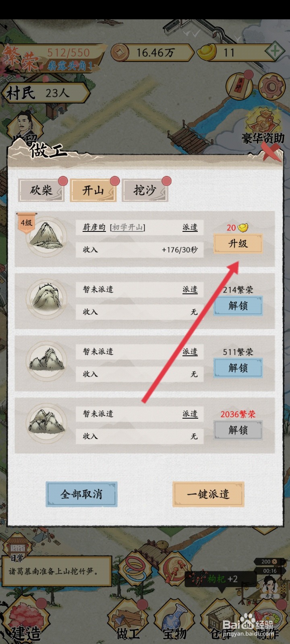This screenshot has height=644, width=290.
Task: Tap the copper coin currency icon
Action: click(120, 52)
